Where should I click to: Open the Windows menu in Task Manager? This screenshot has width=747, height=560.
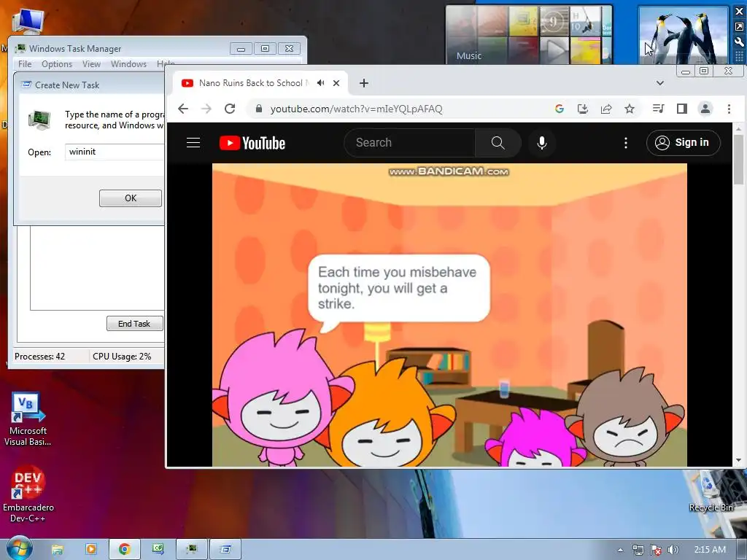[x=128, y=64]
